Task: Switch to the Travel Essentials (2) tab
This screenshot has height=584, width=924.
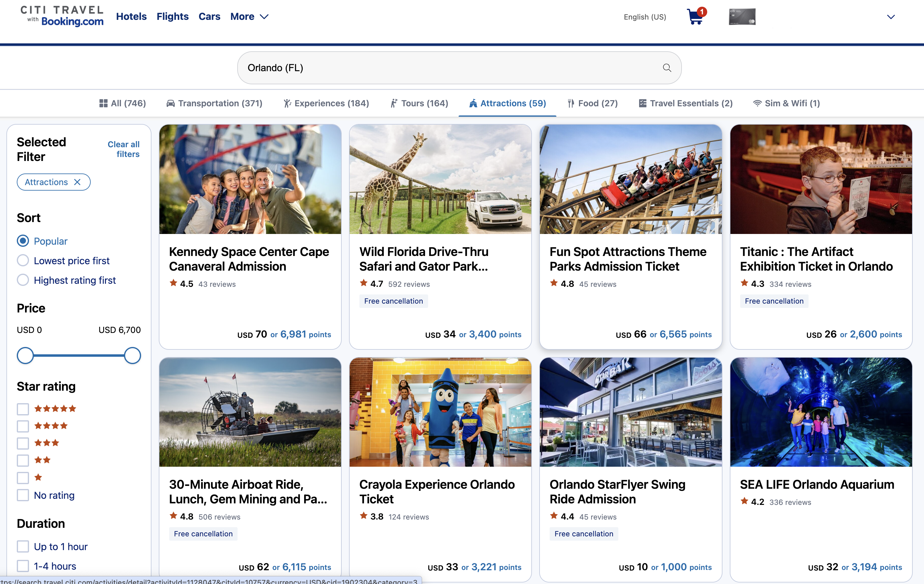Action: pyautogui.click(x=686, y=103)
